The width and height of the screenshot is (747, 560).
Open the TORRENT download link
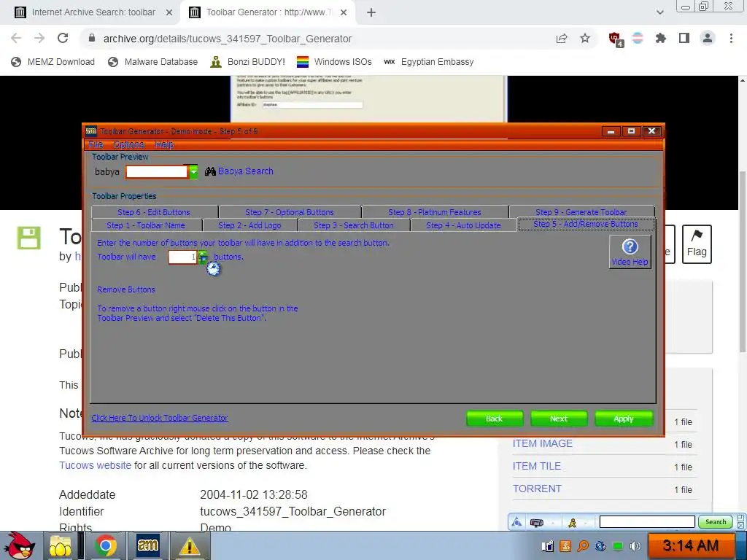(x=537, y=489)
